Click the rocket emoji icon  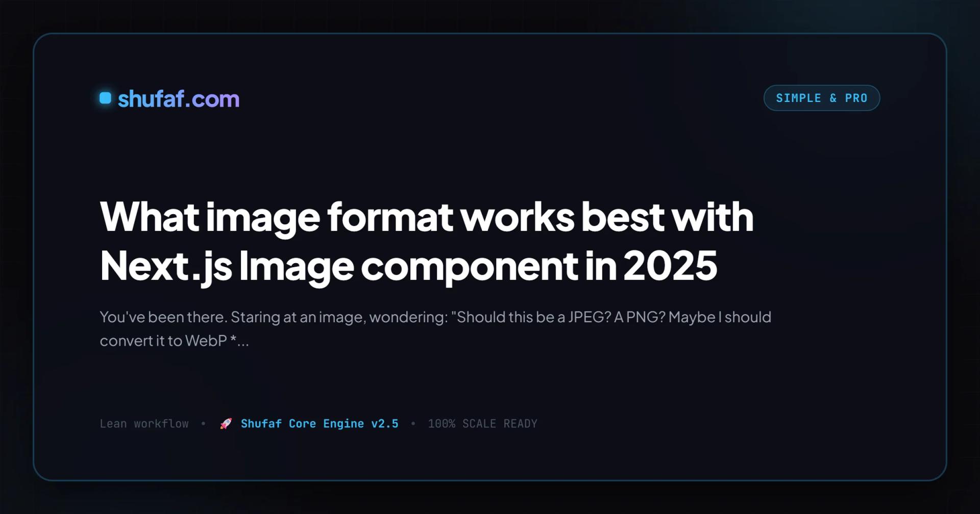[x=226, y=424]
